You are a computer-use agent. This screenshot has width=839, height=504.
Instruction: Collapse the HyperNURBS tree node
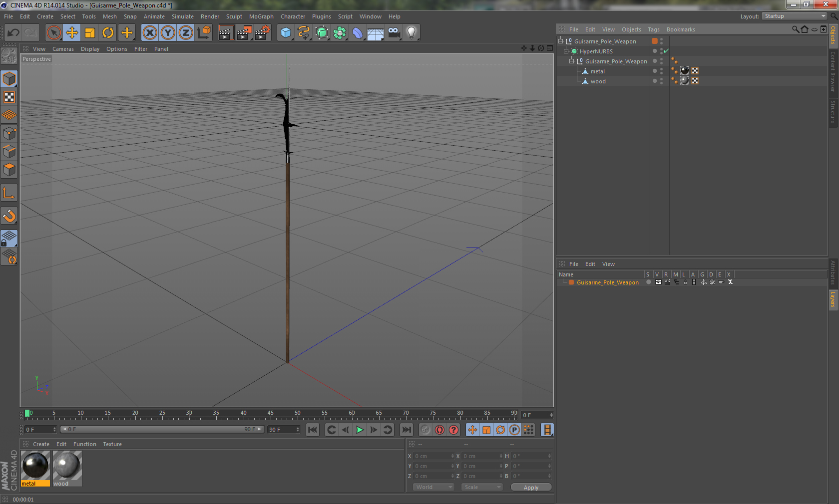tap(566, 51)
